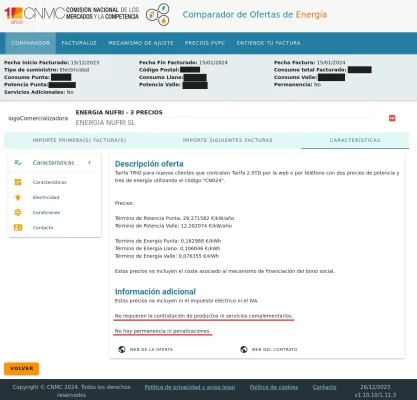Click the No hay permanencia ni penalizaciones text
Screen dimensions: 417x400
[x=163, y=331]
